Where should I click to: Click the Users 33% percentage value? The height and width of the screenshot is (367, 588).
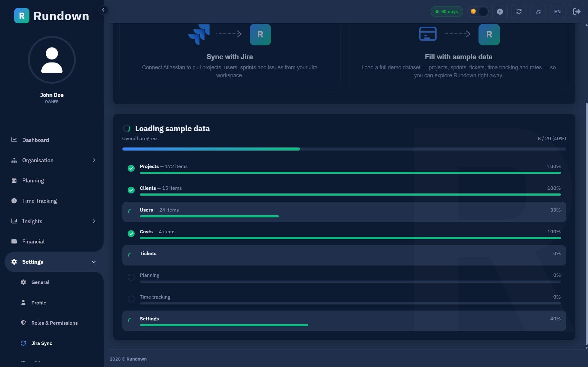pyautogui.click(x=555, y=210)
